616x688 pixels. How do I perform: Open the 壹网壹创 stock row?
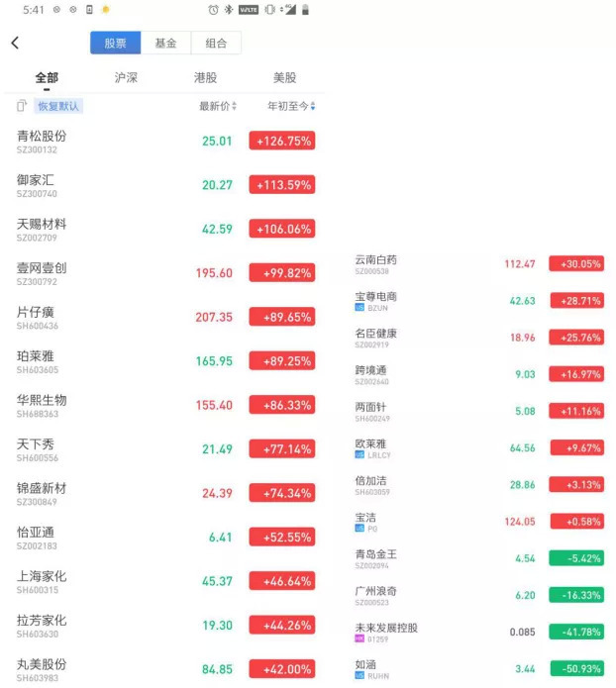pyautogui.click(x=165, y=273)
